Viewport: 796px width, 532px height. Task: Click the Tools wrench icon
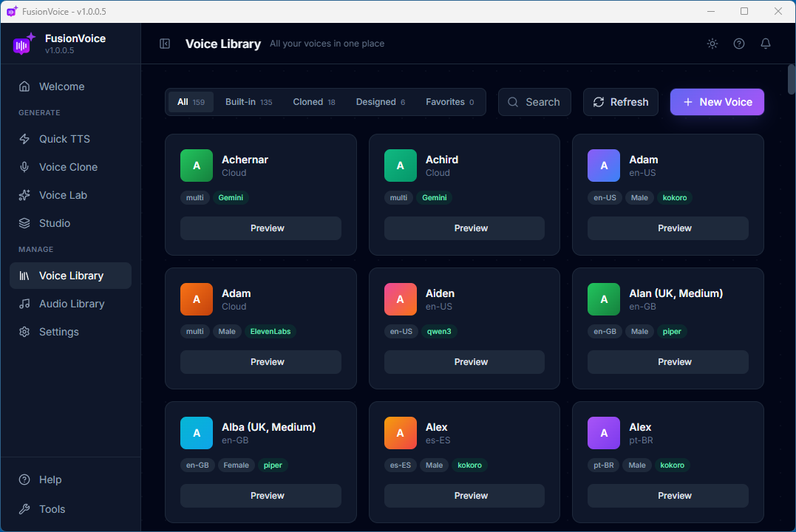click(x=24, y=509)
